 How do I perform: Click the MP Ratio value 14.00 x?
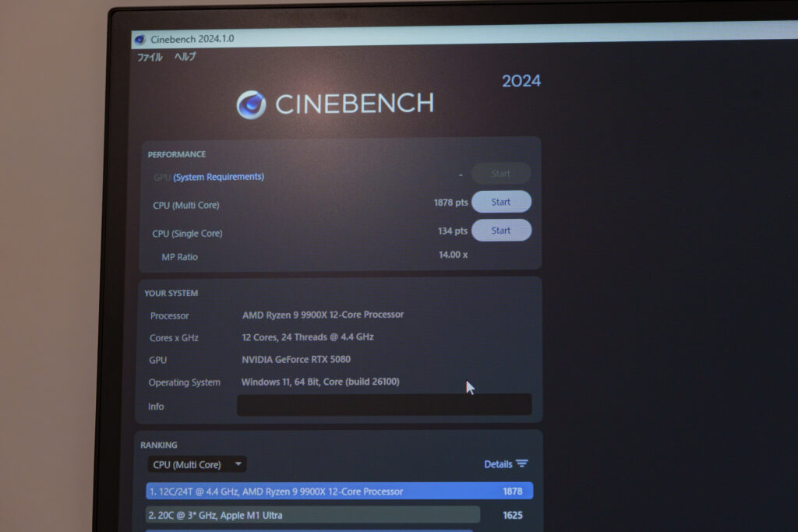(x=453, y=254)
